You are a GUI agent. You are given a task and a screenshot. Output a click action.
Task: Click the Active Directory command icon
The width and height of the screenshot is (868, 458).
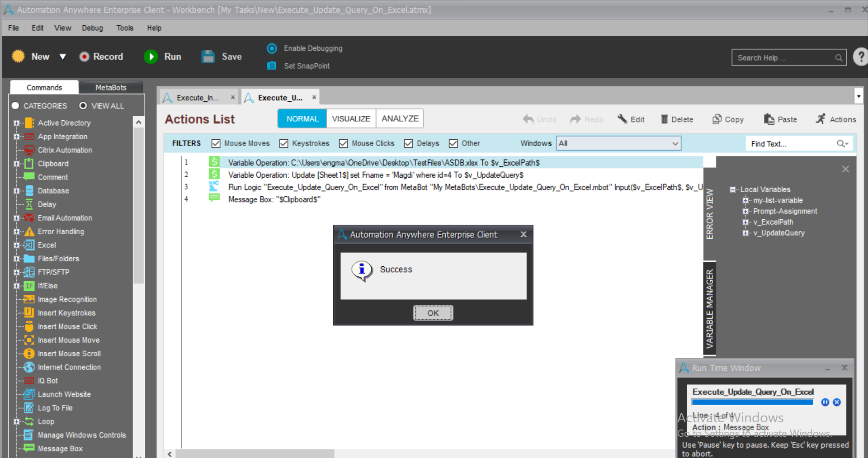pos(29,123)
